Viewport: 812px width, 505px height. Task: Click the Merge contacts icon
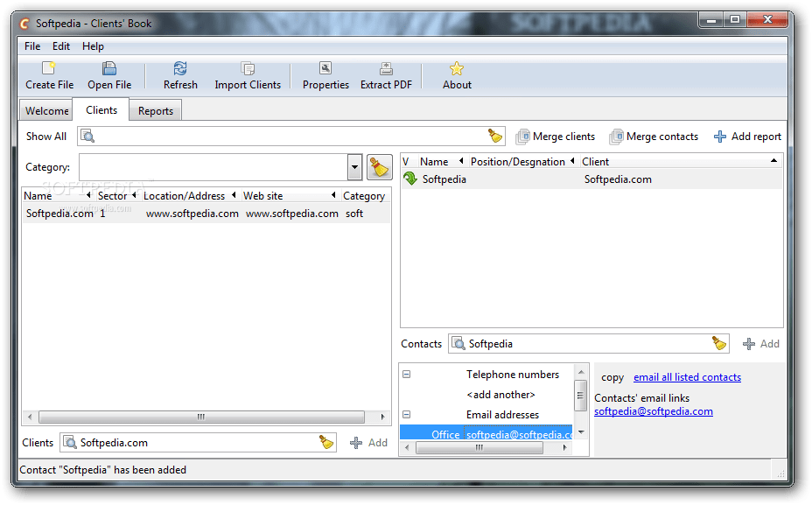[x=616, y=137]
